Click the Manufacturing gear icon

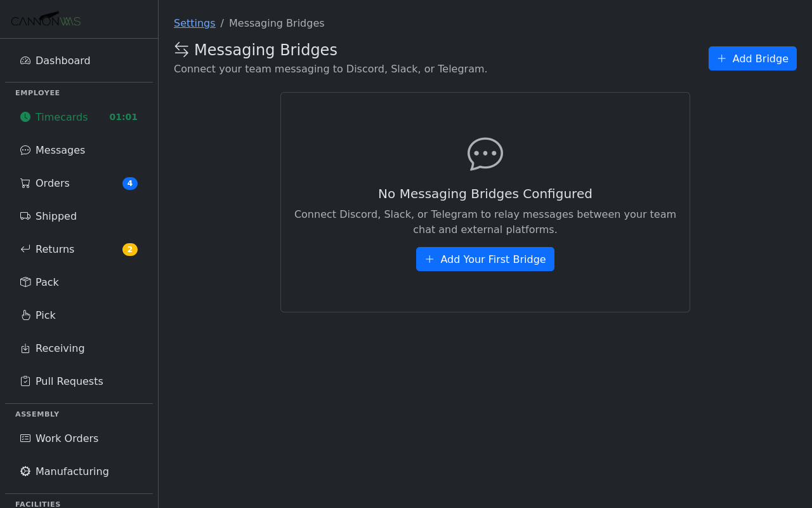click(x=25, y=471)
